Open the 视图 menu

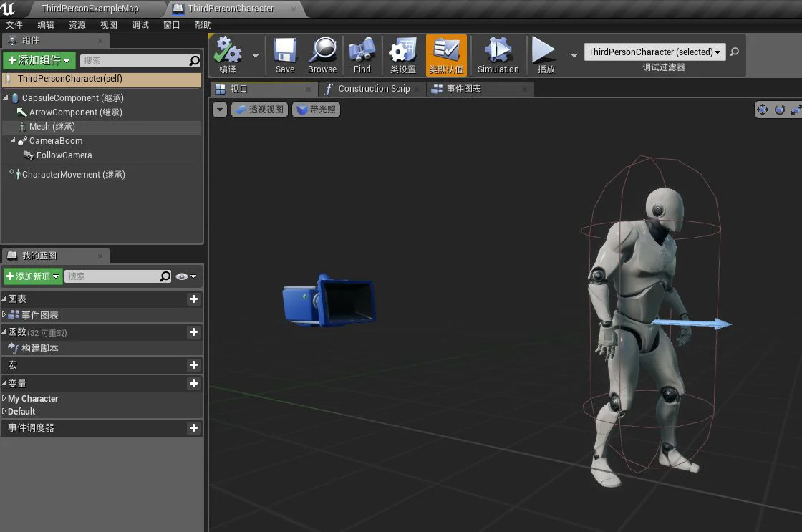[x=109, y=24]
